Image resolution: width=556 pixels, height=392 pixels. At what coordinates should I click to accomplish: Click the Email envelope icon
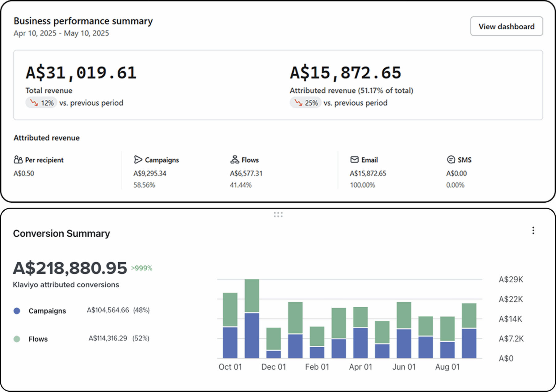coord(354,160)
